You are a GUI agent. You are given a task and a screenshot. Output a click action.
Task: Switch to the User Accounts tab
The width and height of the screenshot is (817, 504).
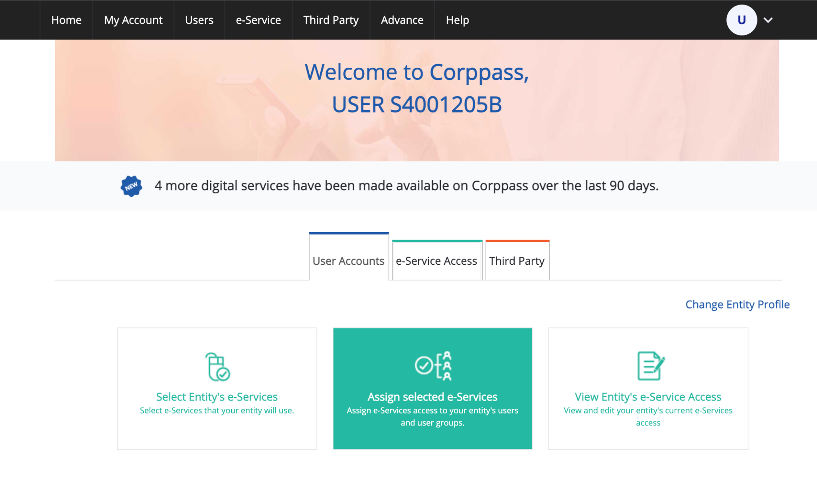(349, 257)
